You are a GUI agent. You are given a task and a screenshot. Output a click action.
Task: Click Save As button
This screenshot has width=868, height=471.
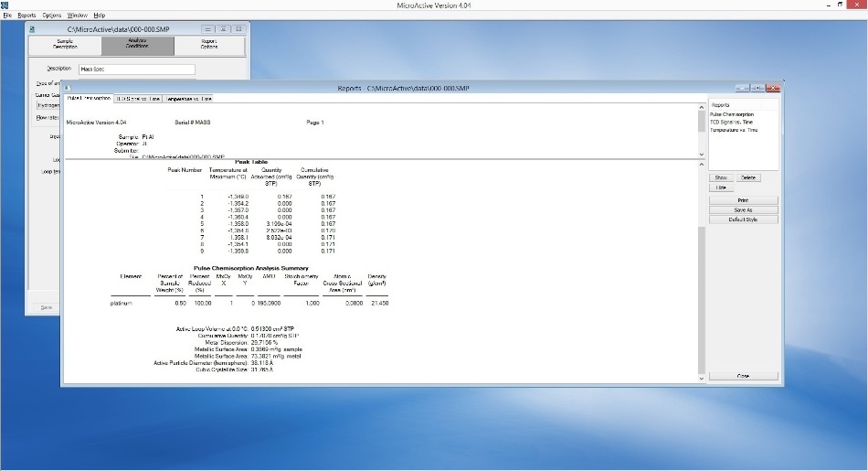click(x=744, y=210)
